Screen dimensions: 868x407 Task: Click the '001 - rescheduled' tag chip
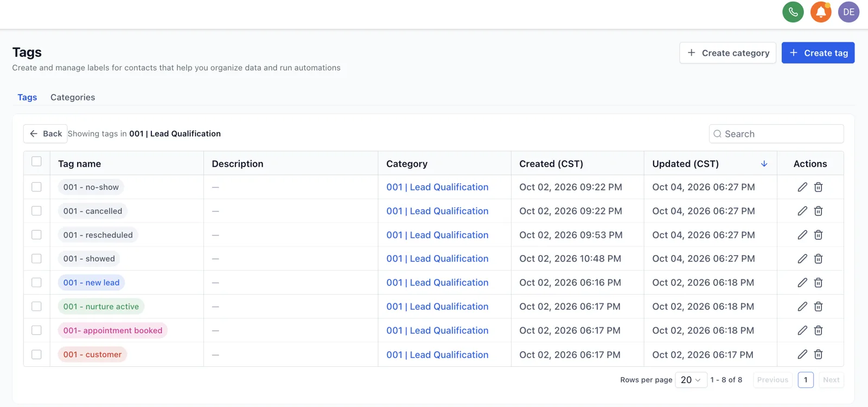click(98, 235)
